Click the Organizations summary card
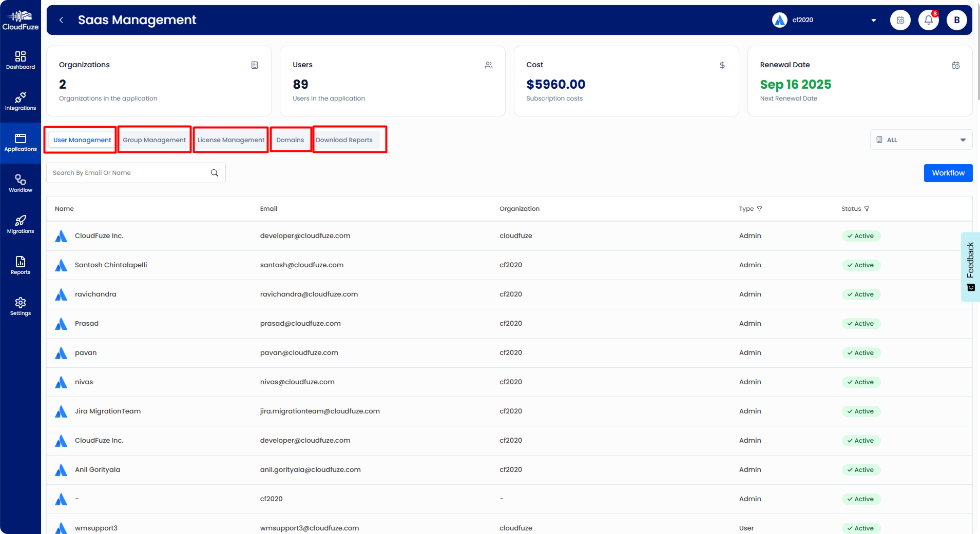The height and width of the screenshot is (534, 980). pyautogui.click(x=159, y=81)
